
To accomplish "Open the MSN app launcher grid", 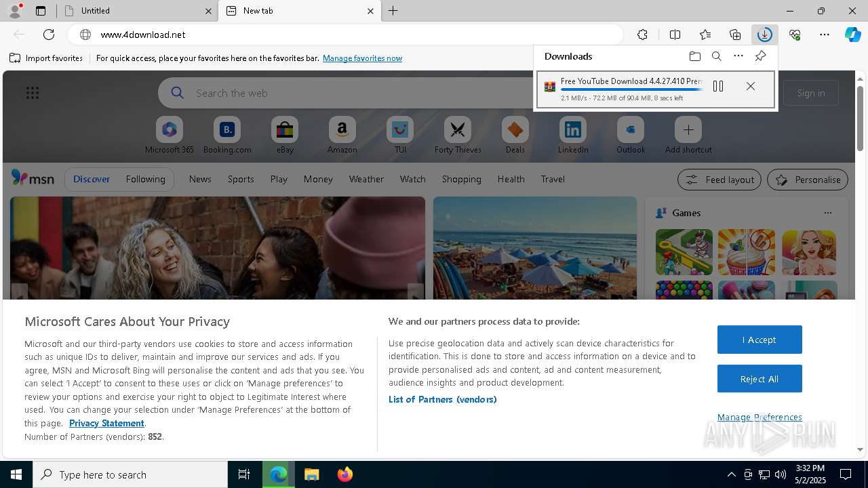I will 33,93.
